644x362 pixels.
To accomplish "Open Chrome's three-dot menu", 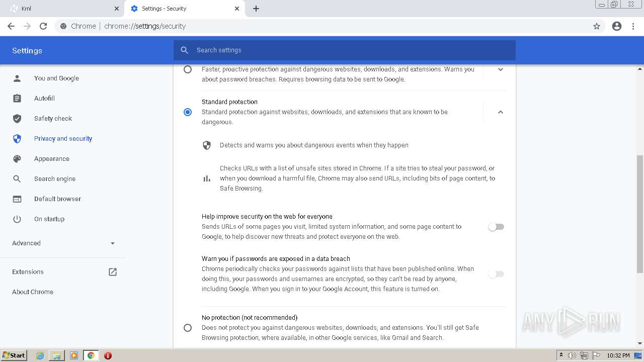I will point(633,26).
